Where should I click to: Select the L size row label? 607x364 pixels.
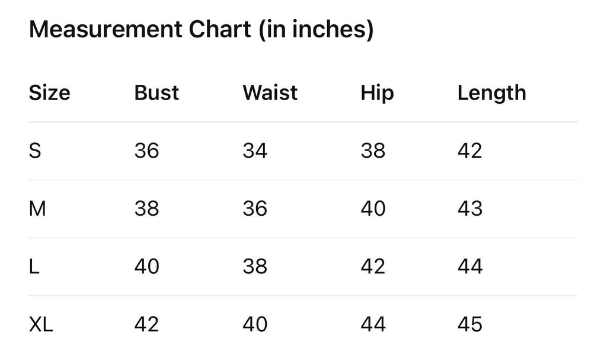click(34, 267)
